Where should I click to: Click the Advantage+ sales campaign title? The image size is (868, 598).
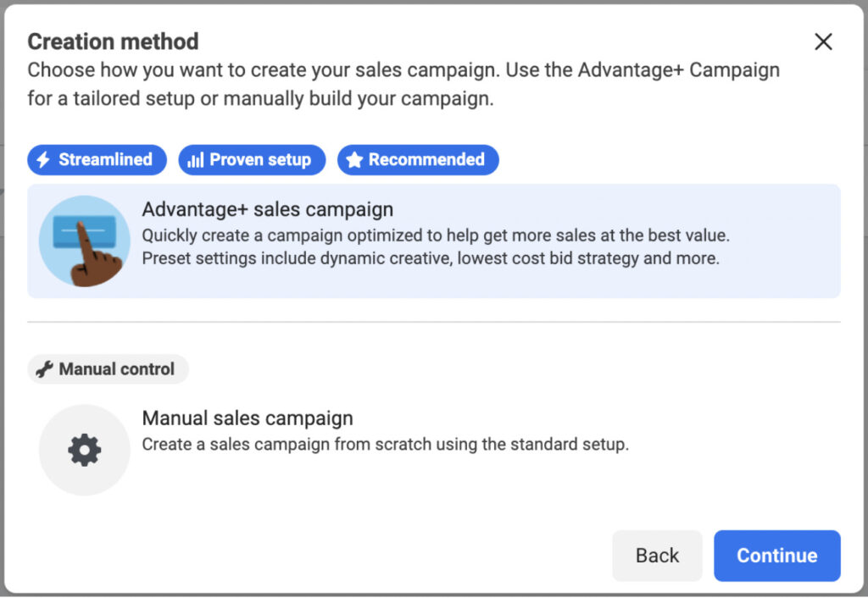click(x=267, y=210)
